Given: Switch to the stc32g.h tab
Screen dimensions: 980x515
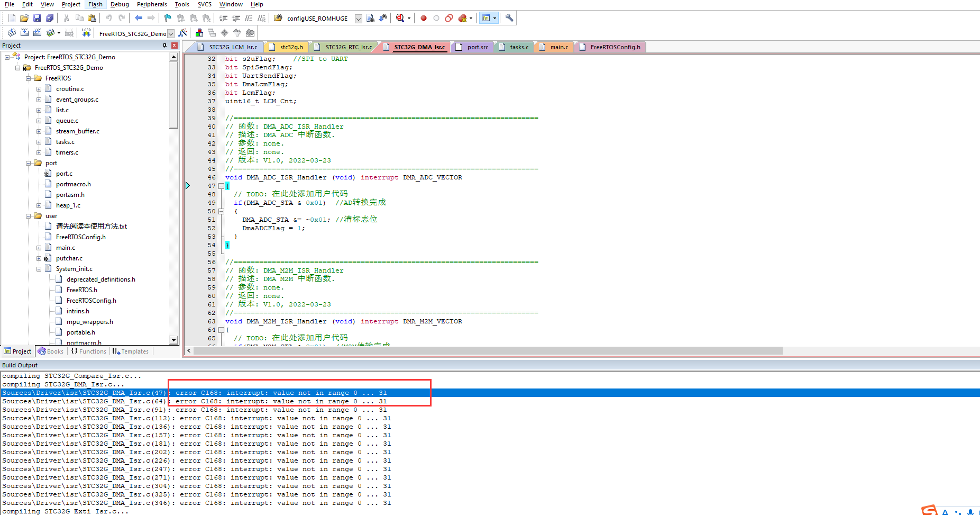Looking at the screenshot, I should coord(286,47).
